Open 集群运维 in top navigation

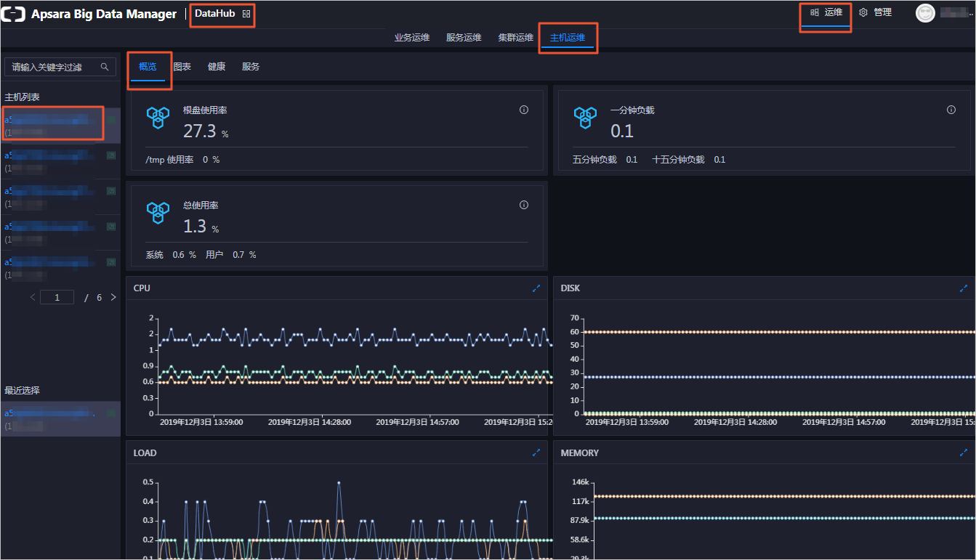pos(515,38)
